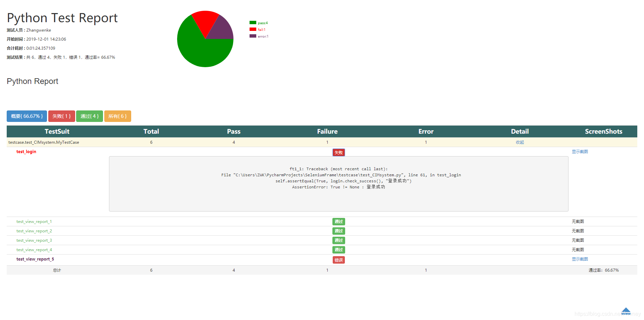Select test_view_report_2 case name

pyautogui.click(x=34, y=231)
